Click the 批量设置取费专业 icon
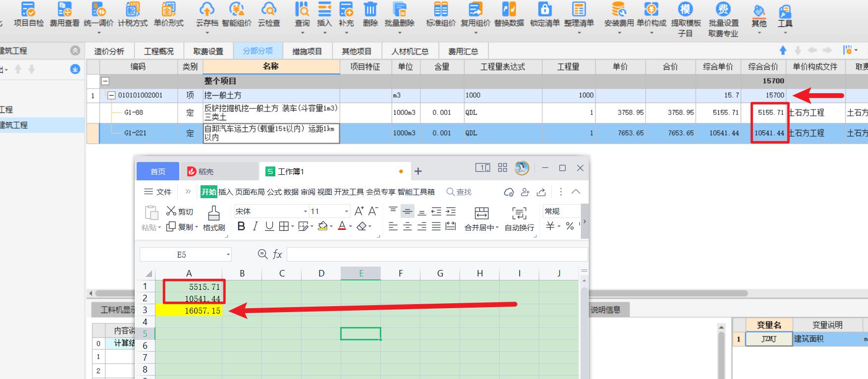This screenshot has height=379, width=868. click(x=723, y=9)
